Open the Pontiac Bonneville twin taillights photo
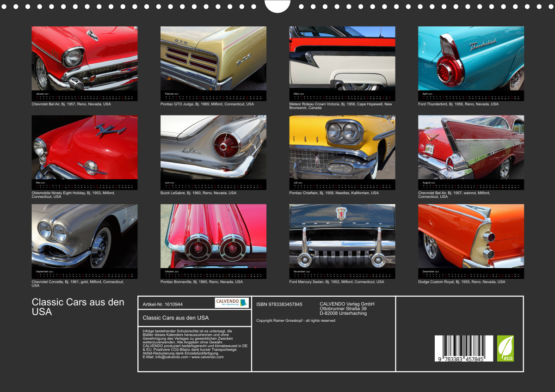This screenshot has height=392, width=555. [x=213, y=236]
